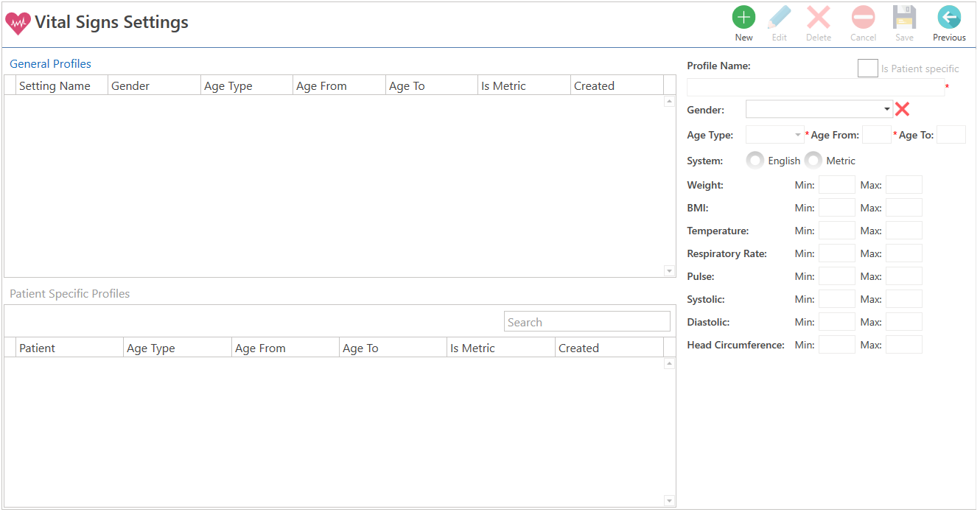This screenshot has width=980, height=512.
Task: Click General Profiles scrollbar up arrow
Action: pos(669,101)
